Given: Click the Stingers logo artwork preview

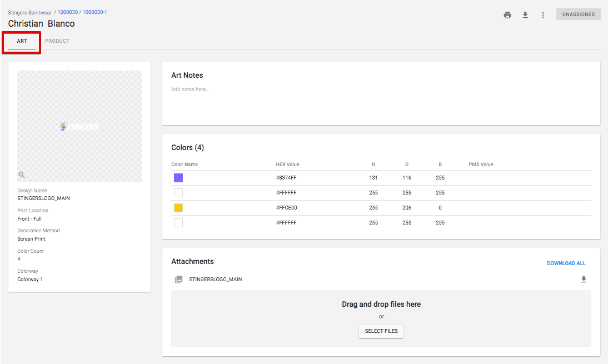Looking at the screenshot, I should [x=79, y=126].
